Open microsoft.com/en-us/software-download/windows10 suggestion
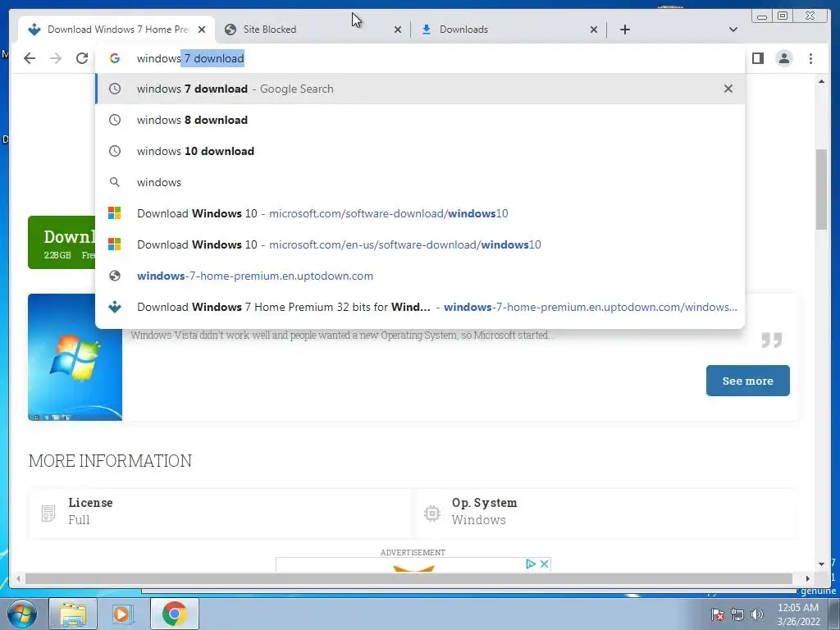 pyautogui.click(x=419, y=244)
